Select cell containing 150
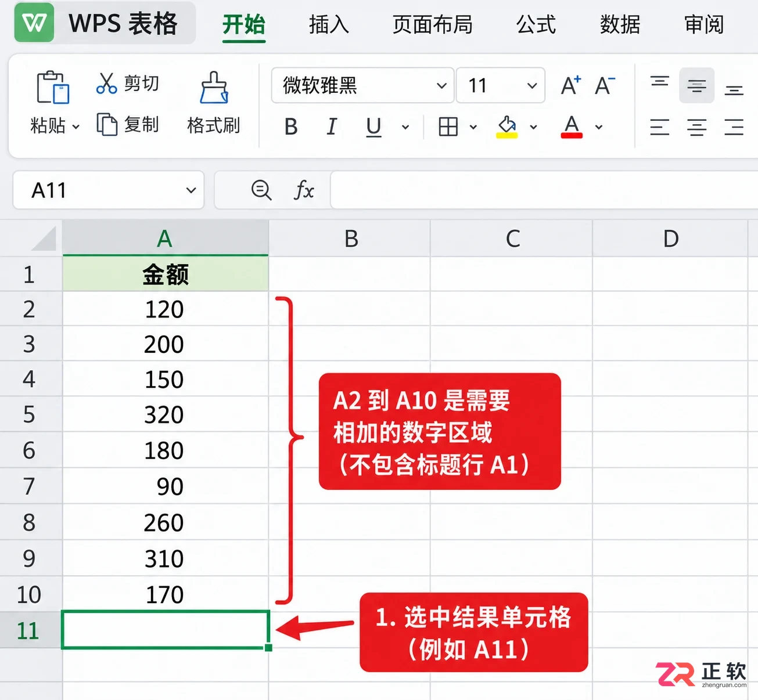 166,380
